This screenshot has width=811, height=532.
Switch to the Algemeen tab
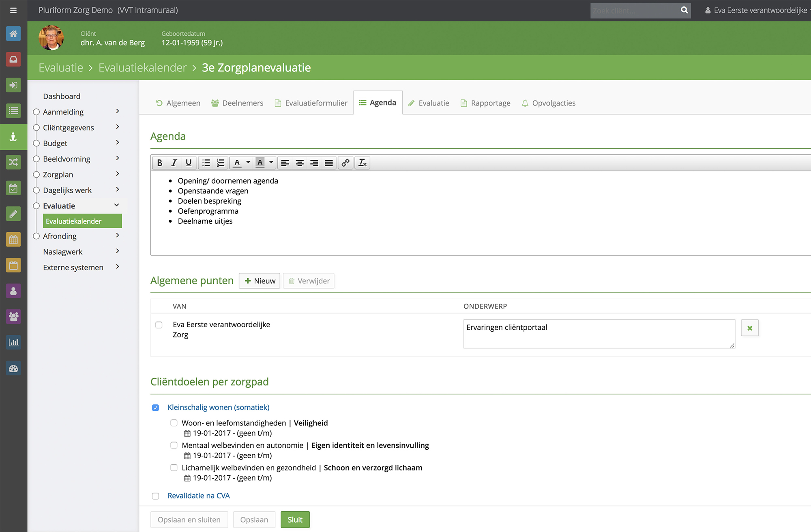coord(178,103)
